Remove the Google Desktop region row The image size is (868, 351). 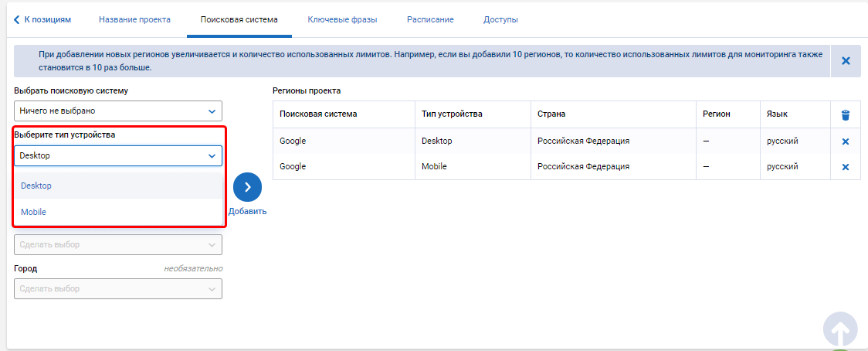(x=846, y=141)
